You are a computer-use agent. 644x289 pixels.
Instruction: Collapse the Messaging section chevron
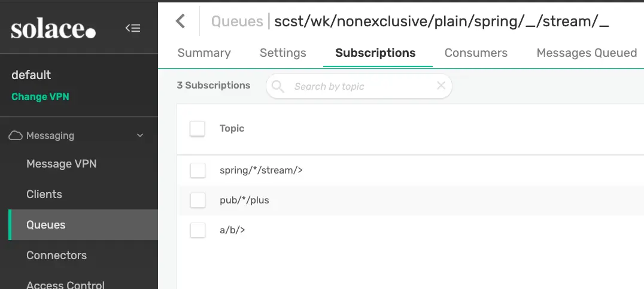[140, 136]
